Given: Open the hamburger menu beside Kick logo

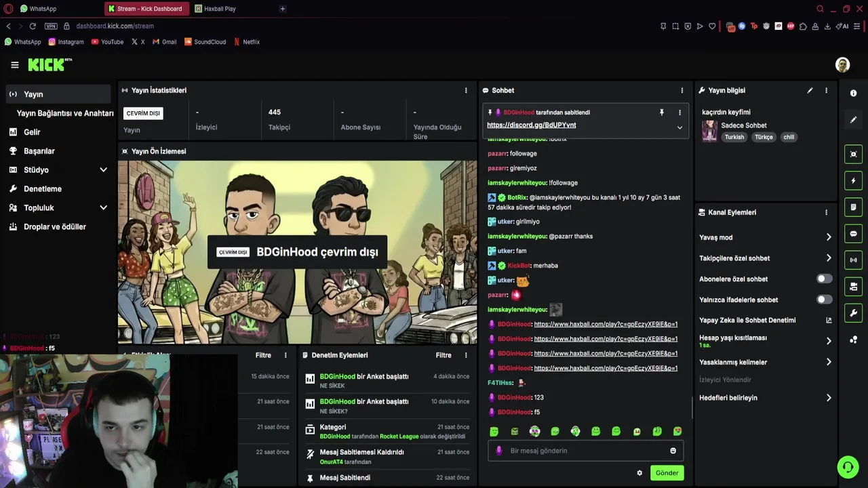Looking at the screenshot, I should point(15,65).
